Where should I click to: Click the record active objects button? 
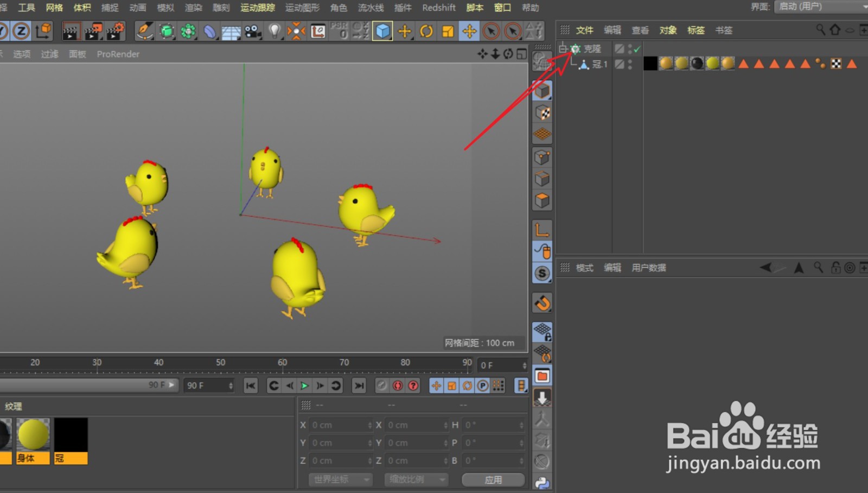pyautogui.click(x=382, y=385)
